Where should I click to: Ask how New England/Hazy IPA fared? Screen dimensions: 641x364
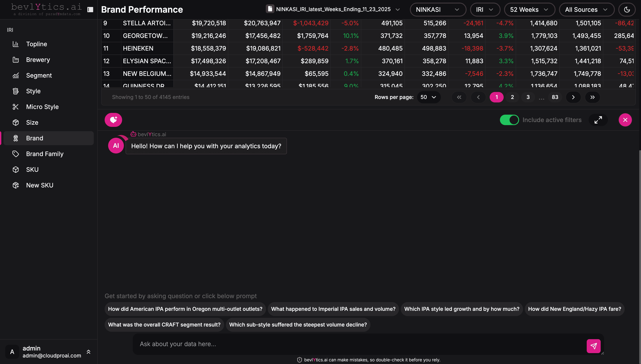pos(574,309)
